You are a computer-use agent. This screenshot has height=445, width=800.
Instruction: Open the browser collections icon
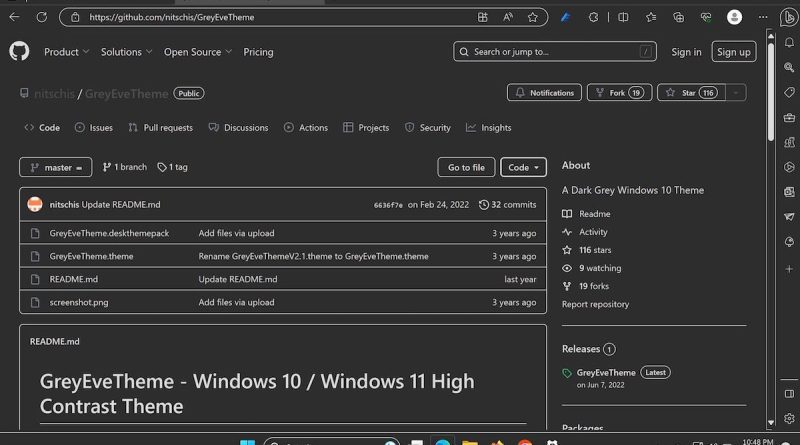[x=679, y=17]
